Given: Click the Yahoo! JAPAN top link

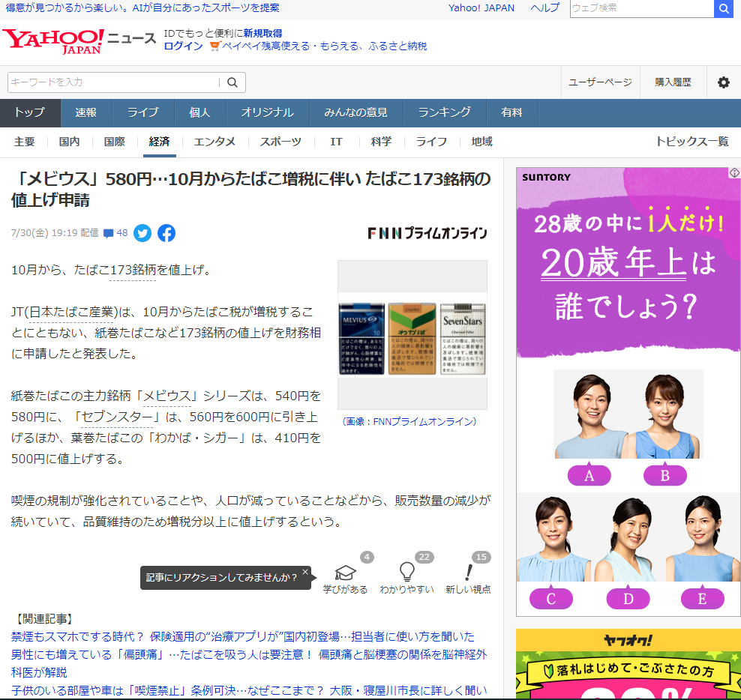Looking at the screenshot, I should click(x=481, y=8).
